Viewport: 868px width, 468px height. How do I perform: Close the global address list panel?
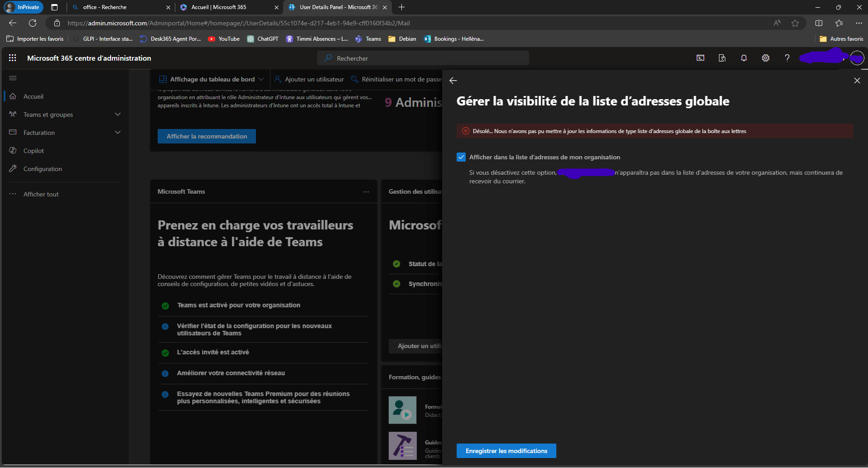point(857,81)
